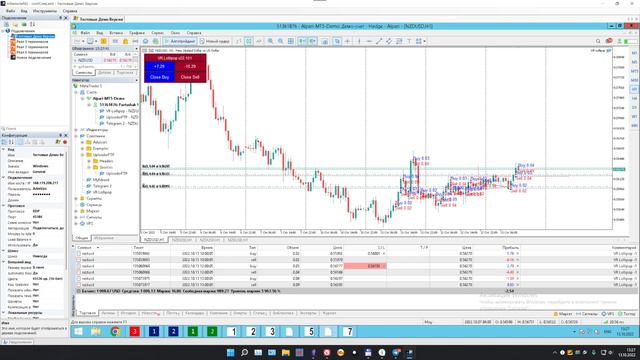The width and height of the screenshot is (640, 360).
Task: Select Тестовые Демо Версия session tab
Action: [x=98, y=19]
